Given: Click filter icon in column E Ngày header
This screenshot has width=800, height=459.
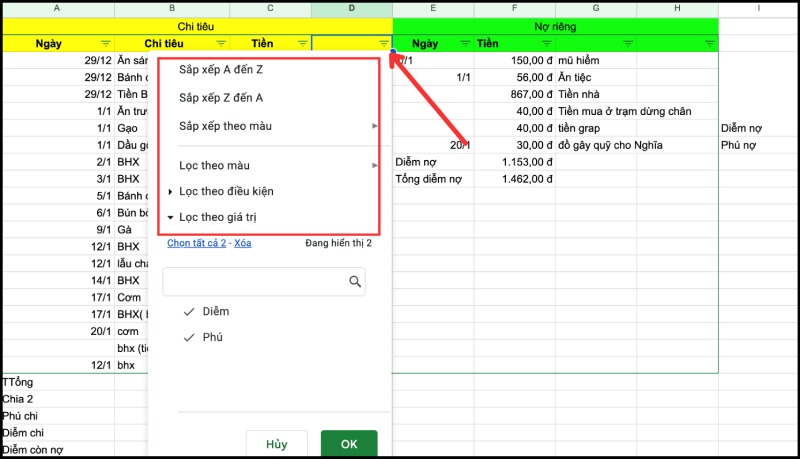Looking at the screenshot, I should point(464,44).
